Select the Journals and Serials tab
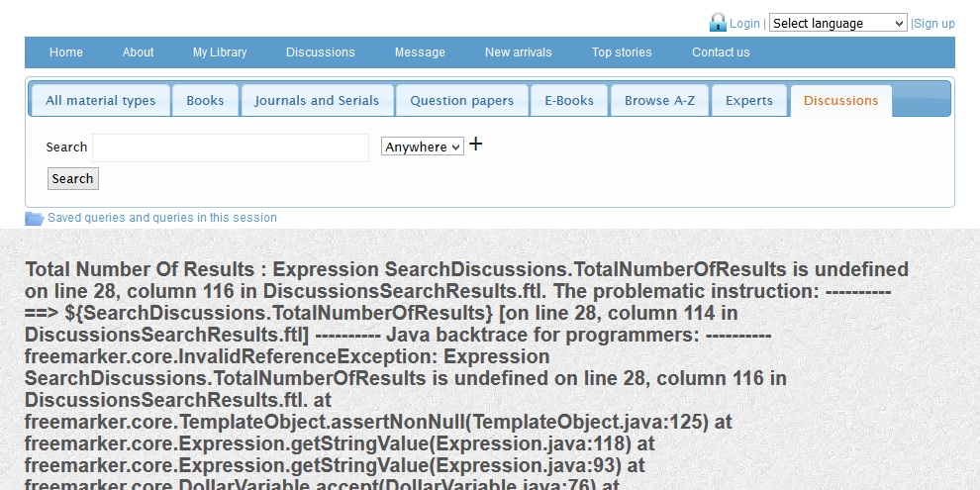Viewport: 980px width, 490px height. click(317, 101)
